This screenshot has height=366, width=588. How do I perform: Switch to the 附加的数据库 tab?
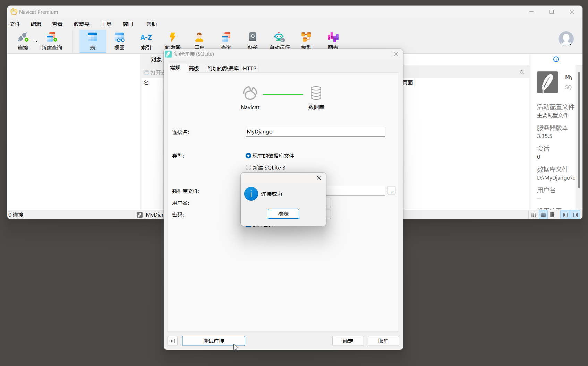pyautogui.click(x=223, y=68)
